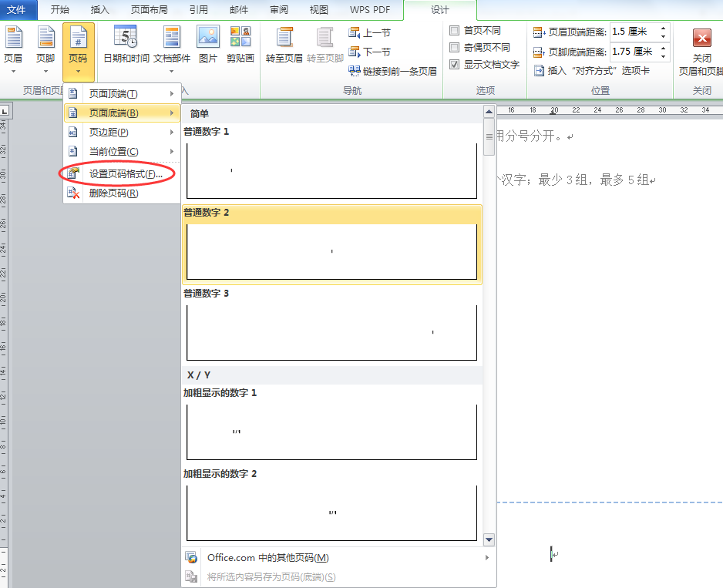Choose 设置页码格式 from the menu

(125, 174)
